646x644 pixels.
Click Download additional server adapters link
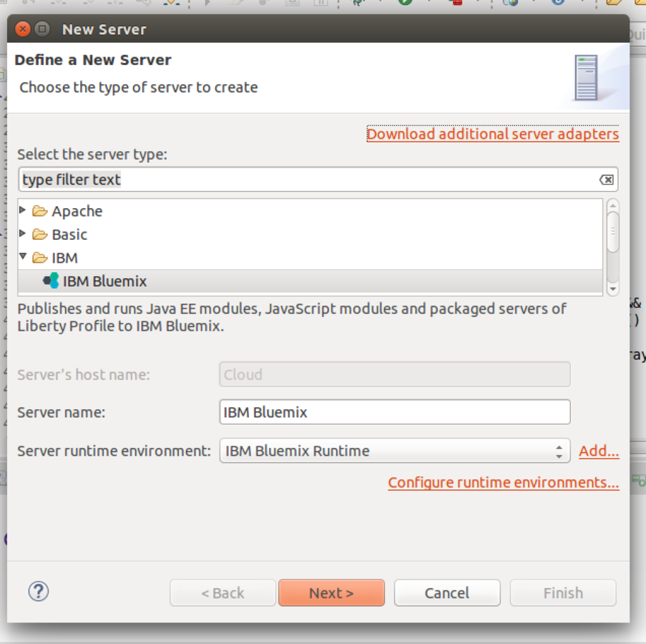(x=492, y=134)
